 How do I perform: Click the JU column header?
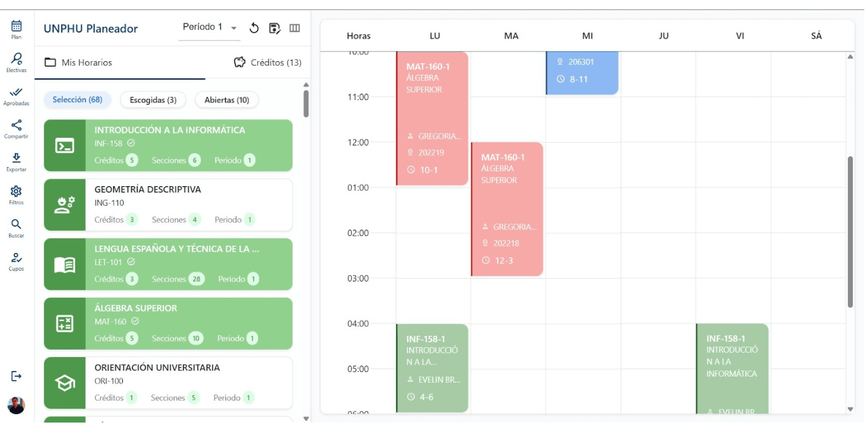pos(664,36)
